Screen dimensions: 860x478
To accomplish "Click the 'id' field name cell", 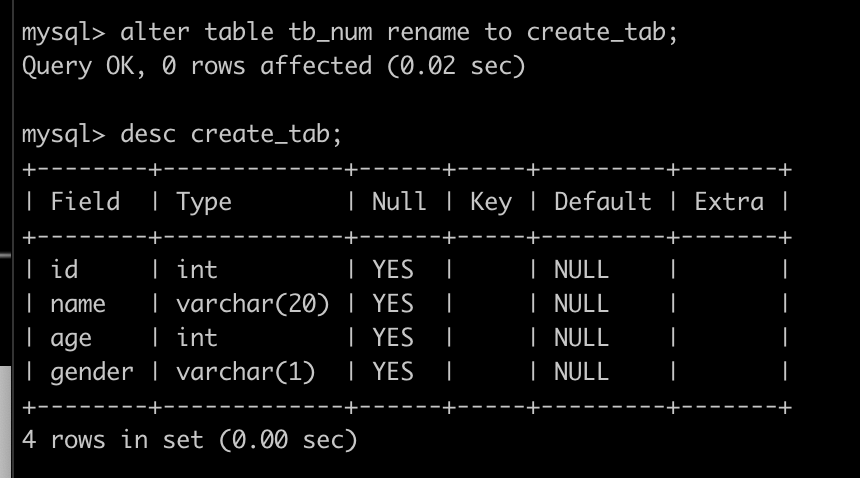I will point(63,270).
